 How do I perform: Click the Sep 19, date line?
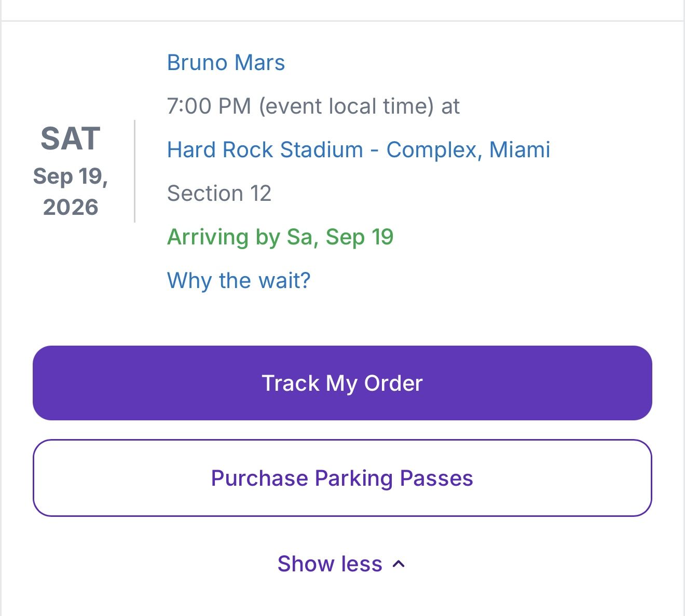(x=71, y=176)
